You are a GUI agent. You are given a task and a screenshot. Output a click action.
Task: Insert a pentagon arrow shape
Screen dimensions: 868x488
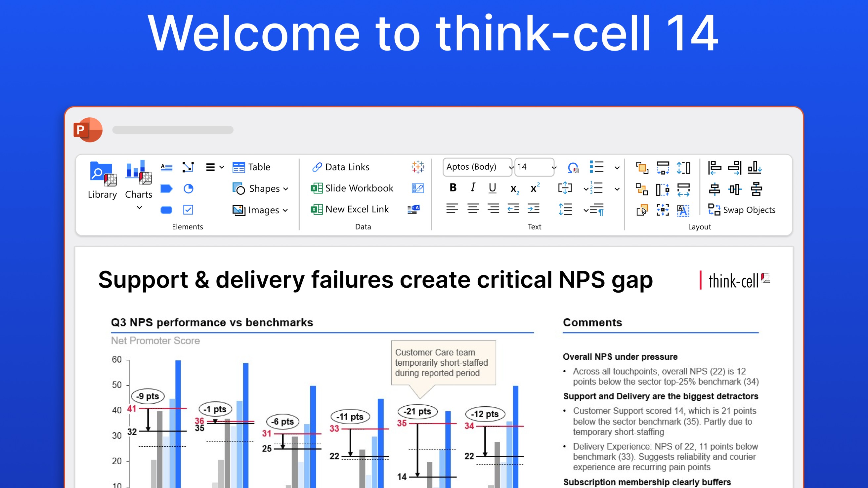click(166, 188)
